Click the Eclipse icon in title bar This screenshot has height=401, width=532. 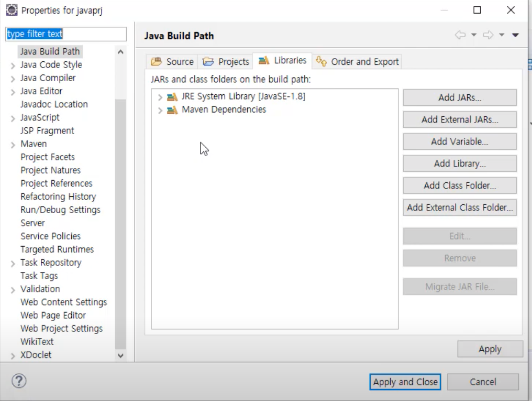click(12, 10)
